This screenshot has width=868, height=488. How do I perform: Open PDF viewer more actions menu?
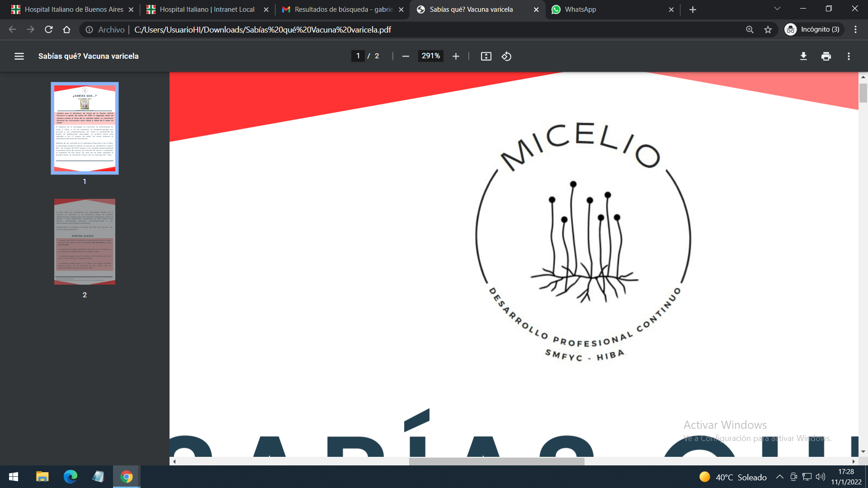(x=849, y=56)
